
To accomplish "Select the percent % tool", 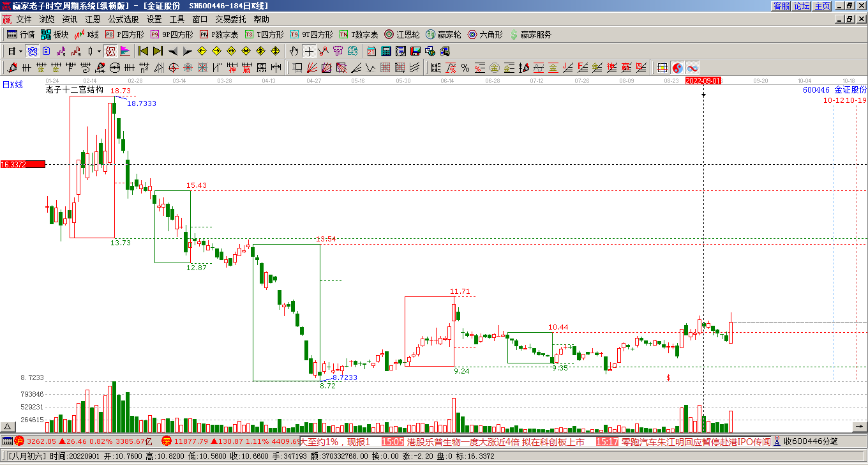I will 465,67.
